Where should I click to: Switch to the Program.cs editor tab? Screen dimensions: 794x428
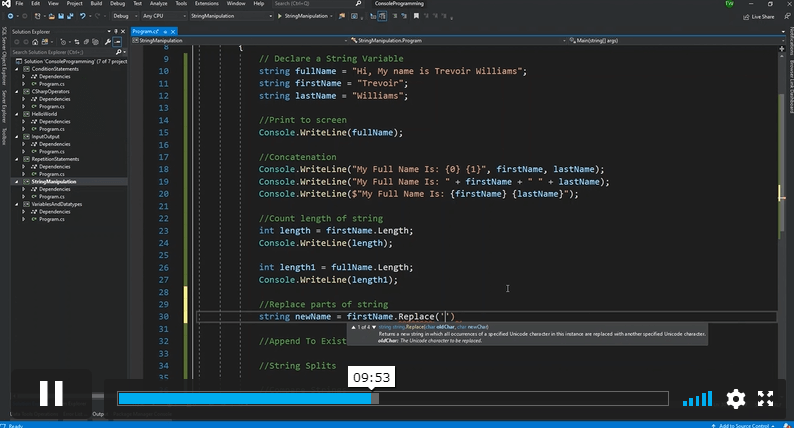144,32
